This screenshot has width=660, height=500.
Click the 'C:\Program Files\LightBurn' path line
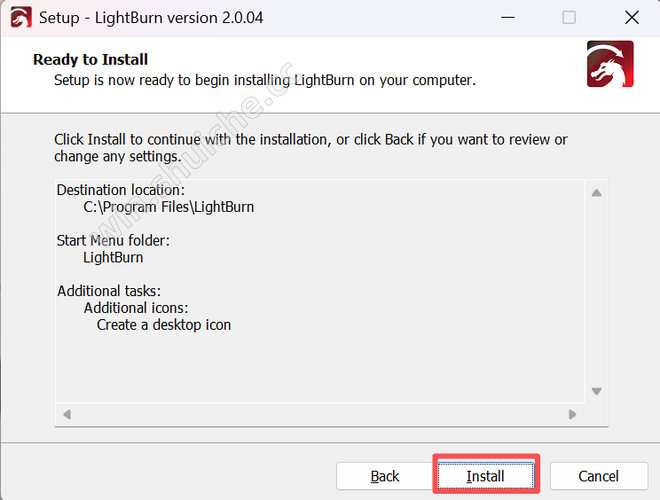point(168,207)
